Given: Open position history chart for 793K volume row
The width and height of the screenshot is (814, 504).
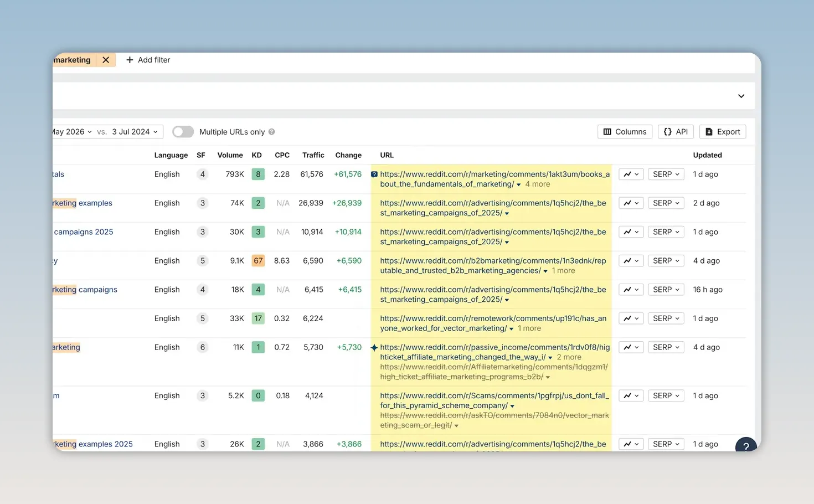Looking at the screenshot, I should tap(631, 174).
